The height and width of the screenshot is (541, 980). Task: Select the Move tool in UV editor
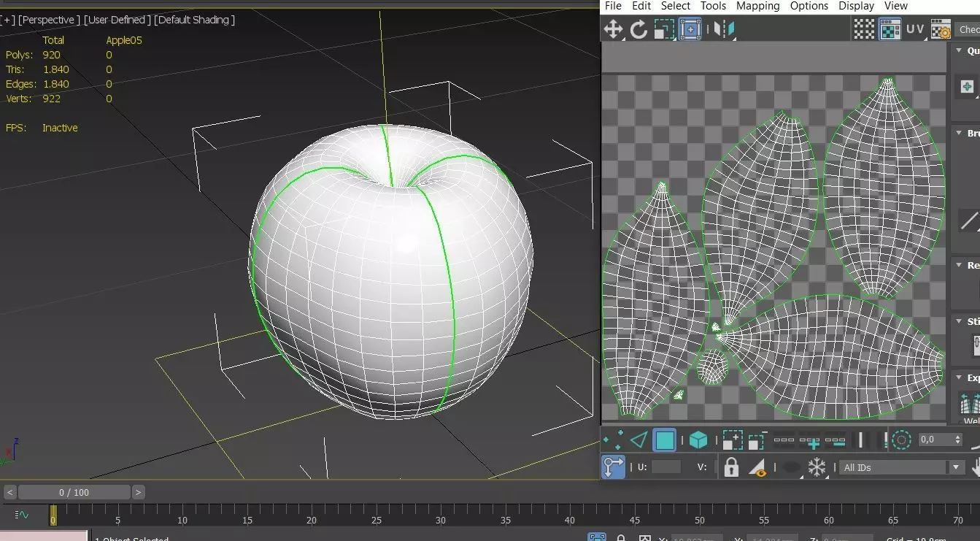[613, 29]
